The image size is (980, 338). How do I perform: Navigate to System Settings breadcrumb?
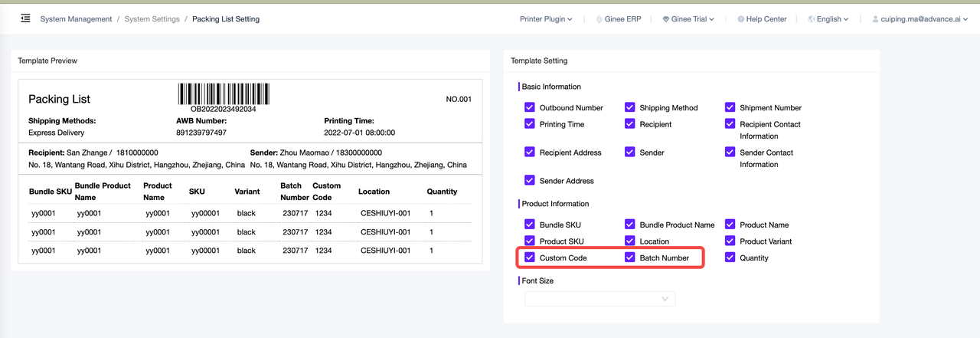coord(152,19)
